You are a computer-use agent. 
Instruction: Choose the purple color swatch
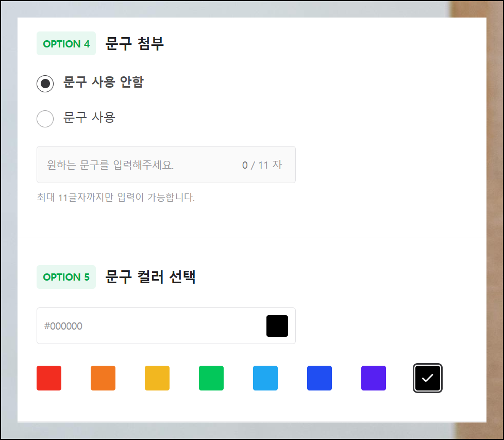374,378
